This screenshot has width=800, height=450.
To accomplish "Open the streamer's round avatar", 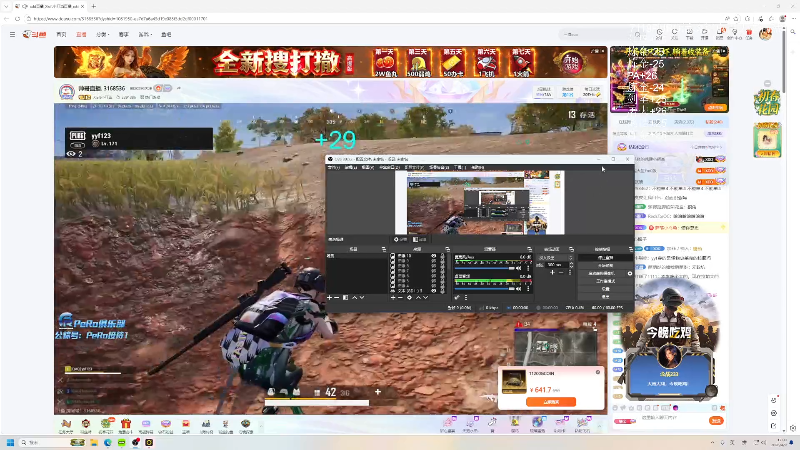I will [x=66, y=92].
